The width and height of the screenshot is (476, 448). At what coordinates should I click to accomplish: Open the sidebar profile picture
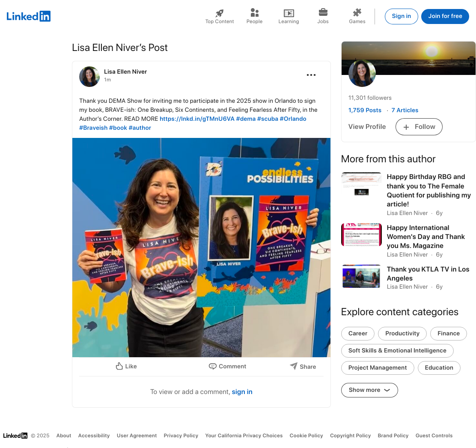362,73
